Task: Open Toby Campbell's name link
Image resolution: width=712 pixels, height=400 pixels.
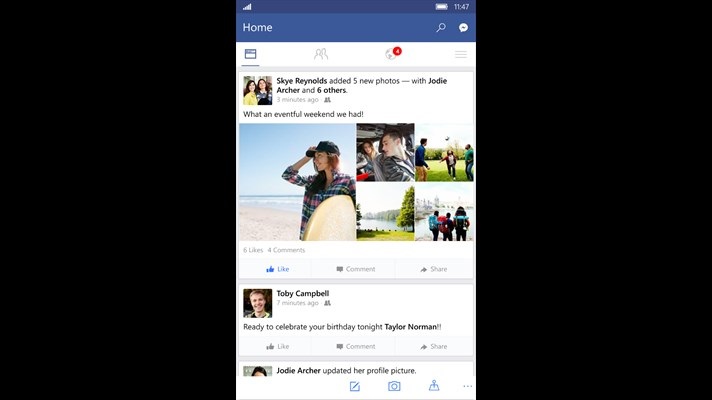Action: tap(302, 294)
